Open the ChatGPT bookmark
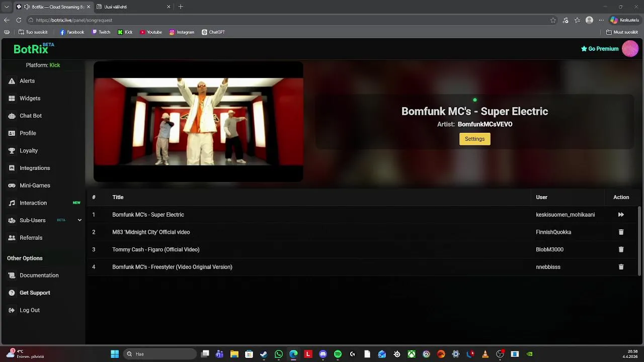This screenshot has height=362, width=644. [x=213, y=32]
